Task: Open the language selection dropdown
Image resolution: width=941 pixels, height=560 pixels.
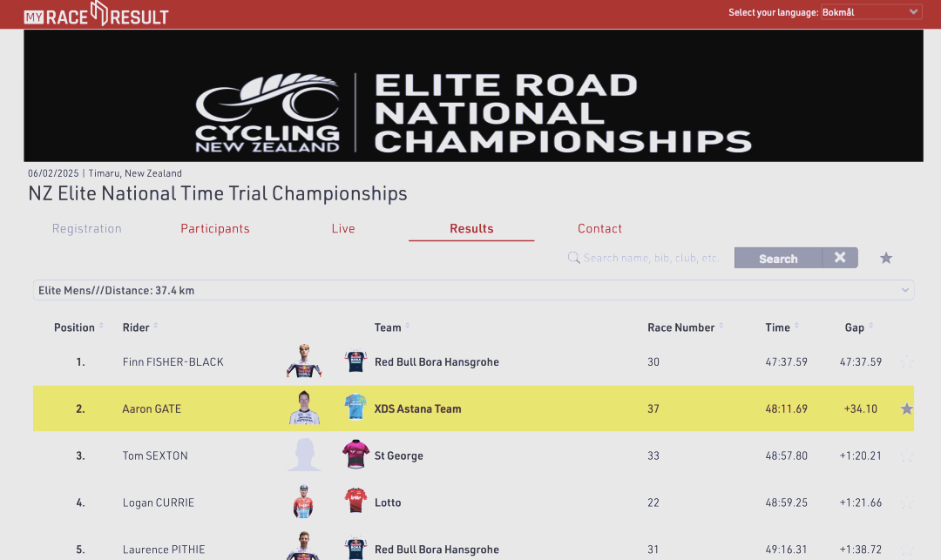Action: point(870,12)
